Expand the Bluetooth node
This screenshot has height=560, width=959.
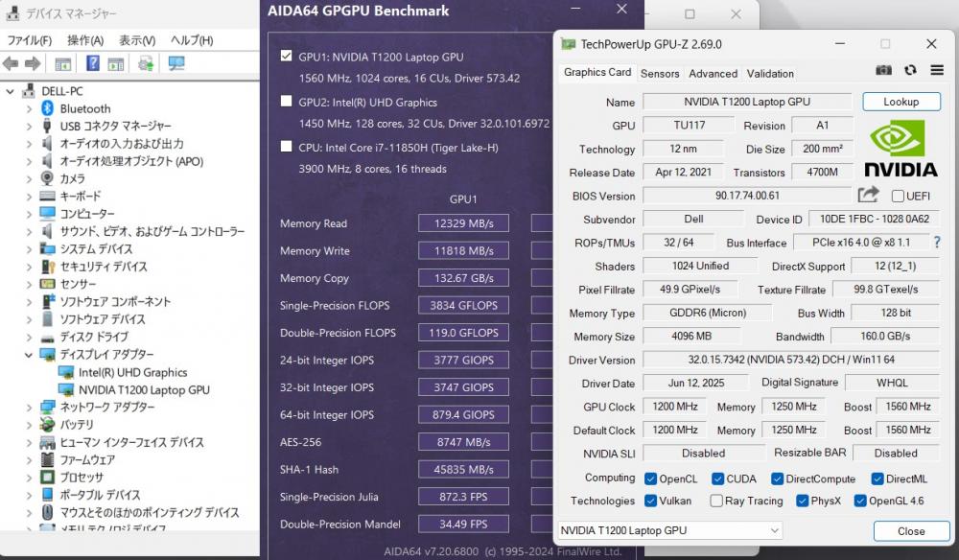coord(29,108)
